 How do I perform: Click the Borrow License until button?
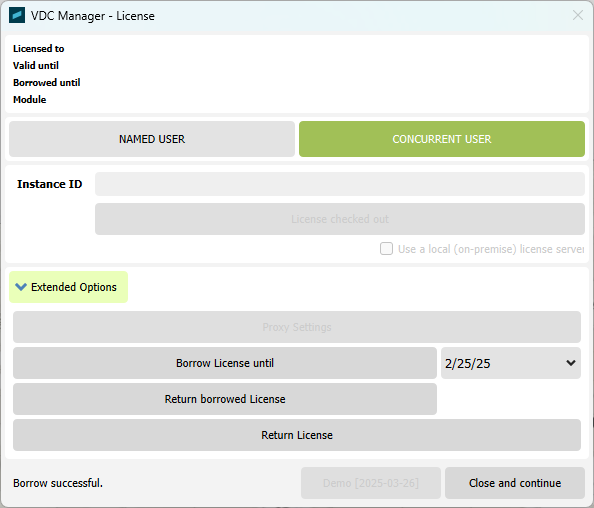pos(225,363)
